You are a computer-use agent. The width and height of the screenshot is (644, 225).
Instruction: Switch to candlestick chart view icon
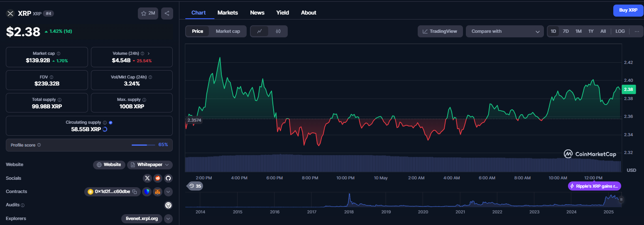[x=278, y=31]
